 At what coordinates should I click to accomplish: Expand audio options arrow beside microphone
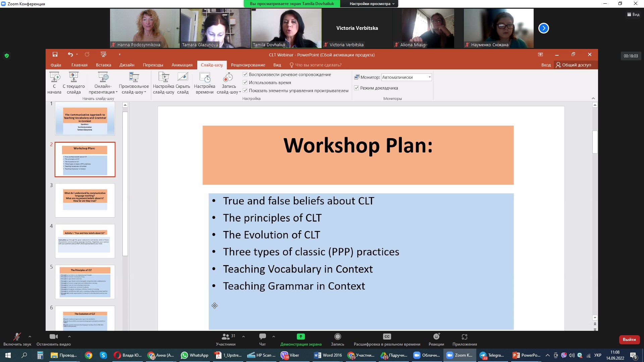[30, 337]
